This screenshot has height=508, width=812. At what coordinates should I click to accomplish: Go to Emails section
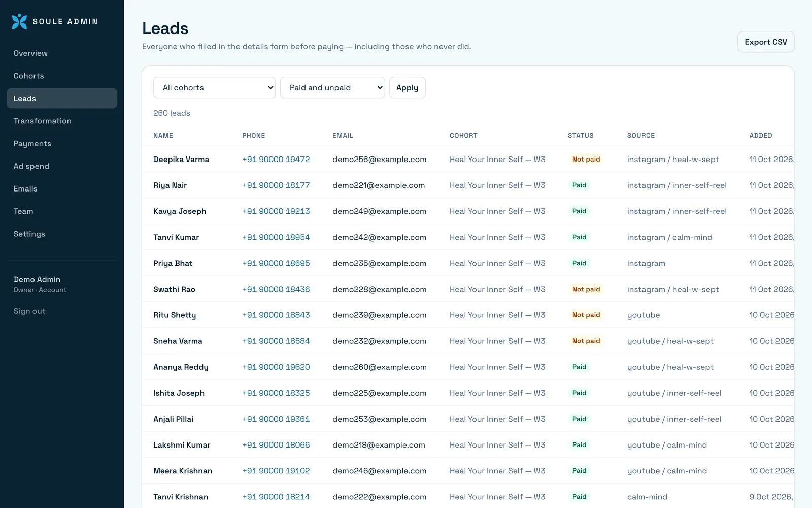[x=62, y=188]
